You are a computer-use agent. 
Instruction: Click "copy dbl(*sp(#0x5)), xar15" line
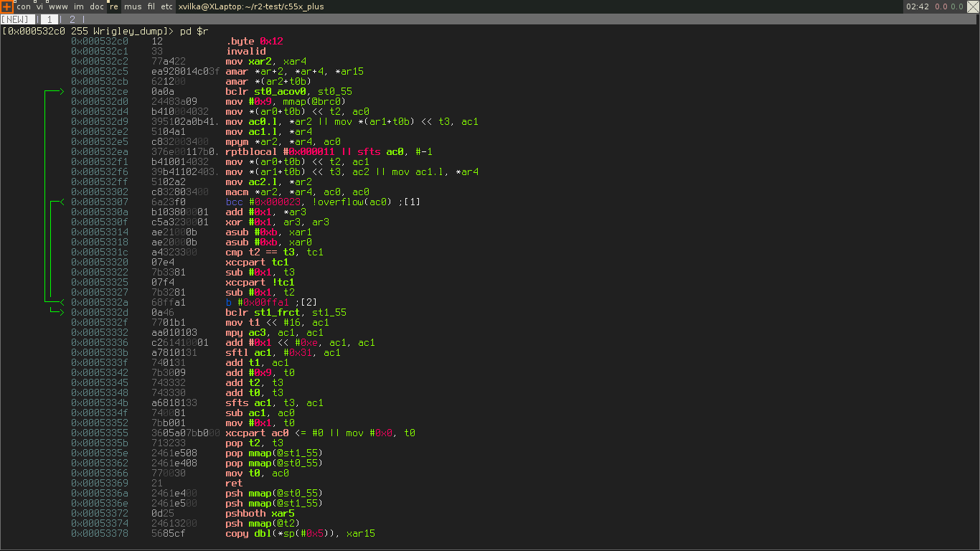click(301, 533)
